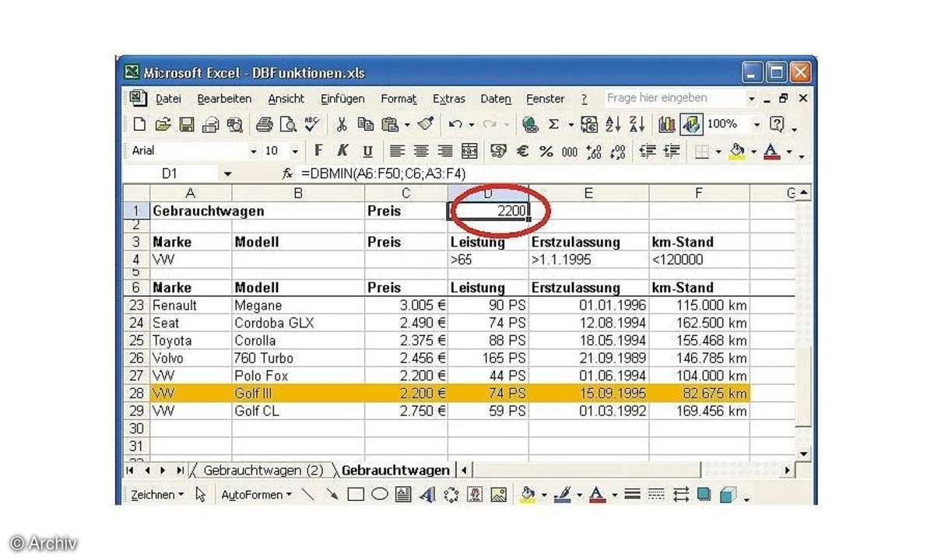The height and width of the screenshot is (560, 934).
Task: Open the Borders dropdown arrow
Action: (718, 151)
